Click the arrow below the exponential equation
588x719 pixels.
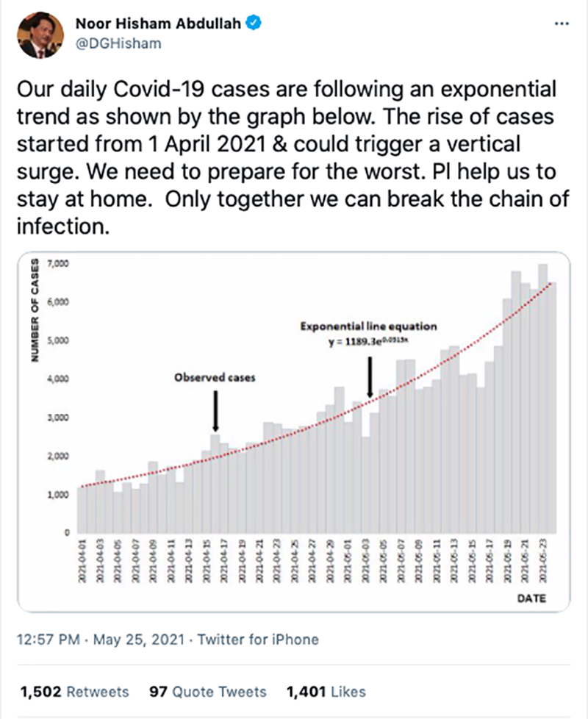click(370, 378)
